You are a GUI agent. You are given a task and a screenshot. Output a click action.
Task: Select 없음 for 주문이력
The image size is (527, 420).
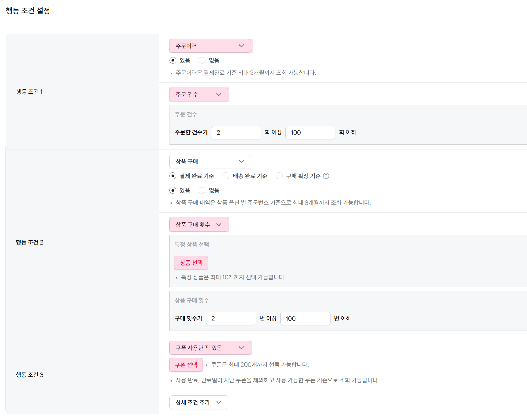pyautogui.click(x=202, y=60)
